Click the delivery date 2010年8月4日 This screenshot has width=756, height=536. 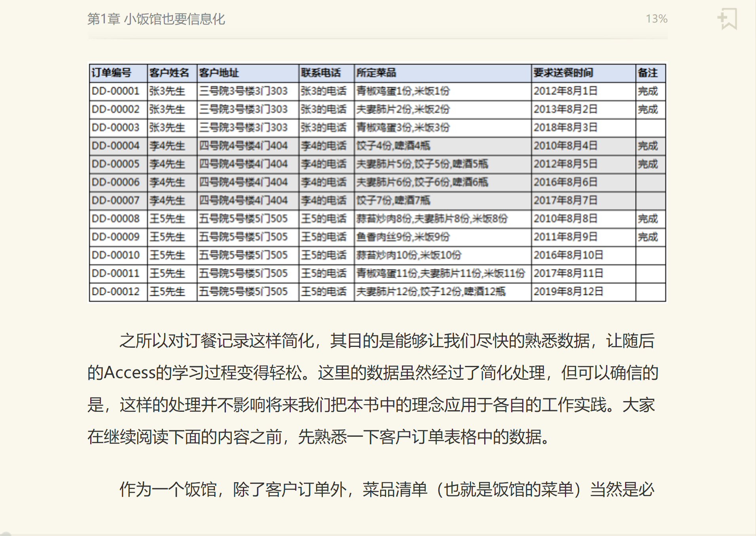pyautogui.click(x=565, y=146)
